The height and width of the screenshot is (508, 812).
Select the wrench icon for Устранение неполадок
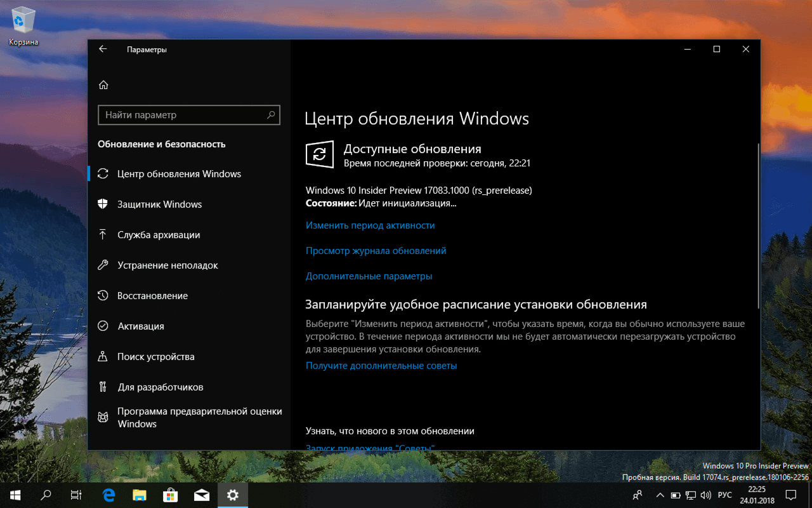coord(103,265)
